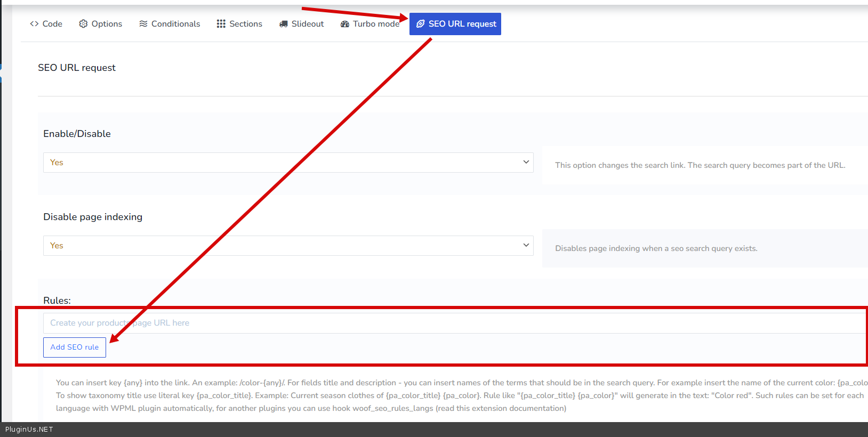Open the Enable/Disable dropdown showing Yes
Screen dimensions: 868x437
coord(288,163)
